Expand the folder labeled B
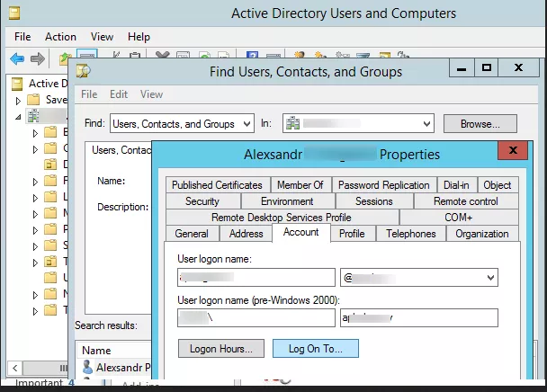The width and height of the screenshot is (547, 392). pyautogui.click(x=35, y=133)
